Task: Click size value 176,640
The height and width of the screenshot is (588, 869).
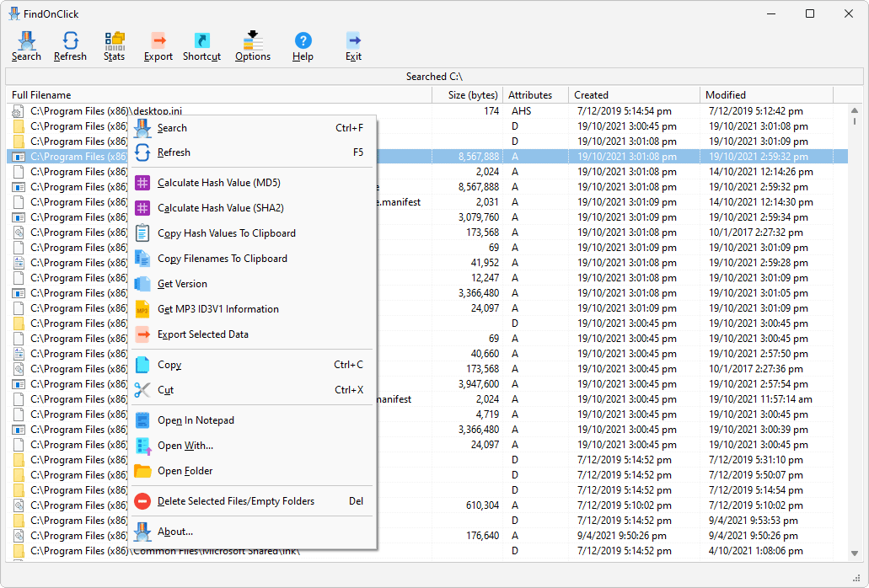Action: click(x=482, y=536)
